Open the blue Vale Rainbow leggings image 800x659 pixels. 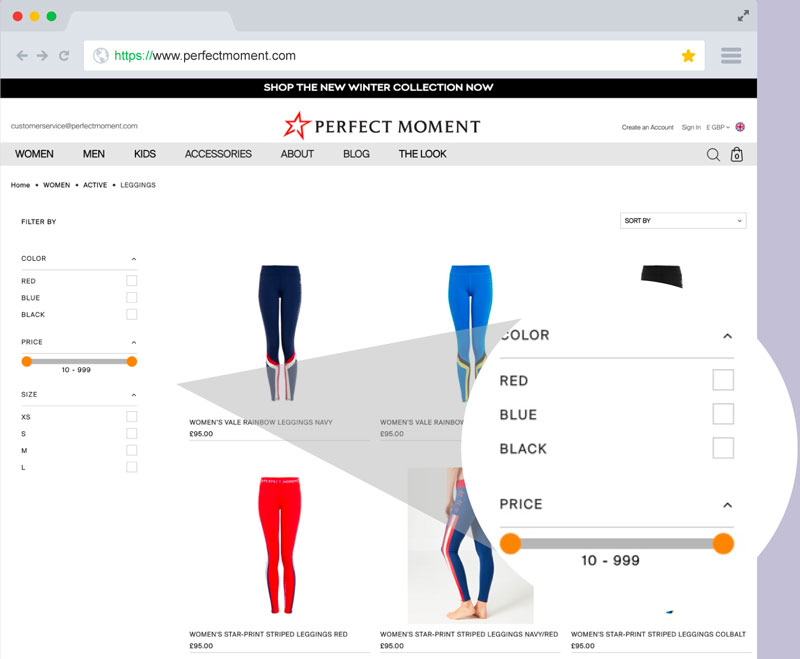pos(469,333)
